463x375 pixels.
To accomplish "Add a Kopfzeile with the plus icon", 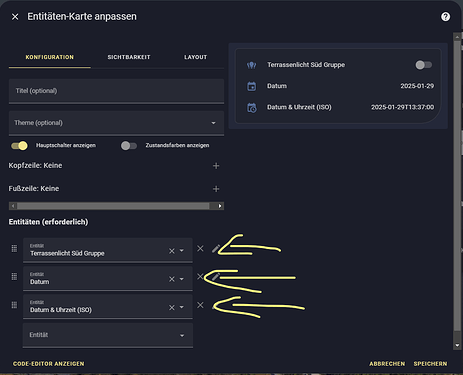I will coord(216,166).
